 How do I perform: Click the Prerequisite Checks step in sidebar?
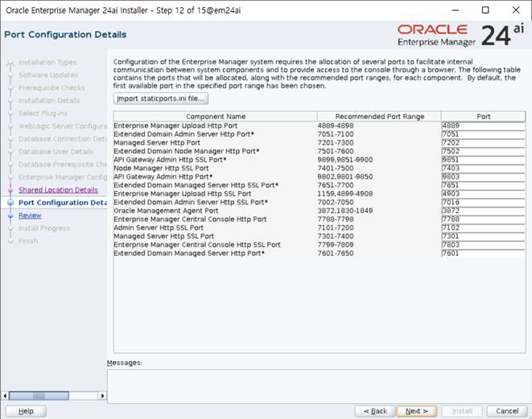tap(52, 88)
